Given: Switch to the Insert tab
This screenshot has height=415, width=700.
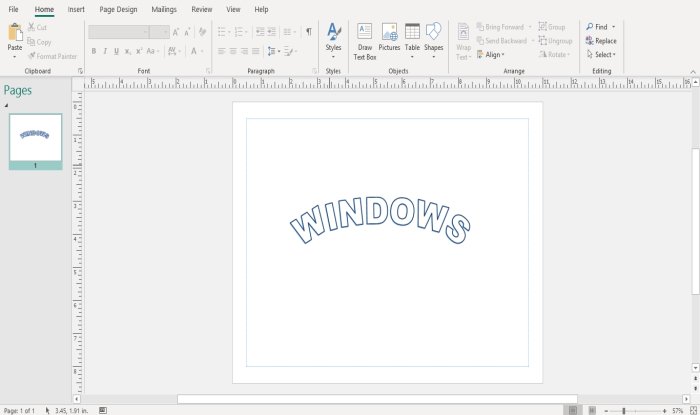Looking at the screenshot, I should click(x=76, y=9).
